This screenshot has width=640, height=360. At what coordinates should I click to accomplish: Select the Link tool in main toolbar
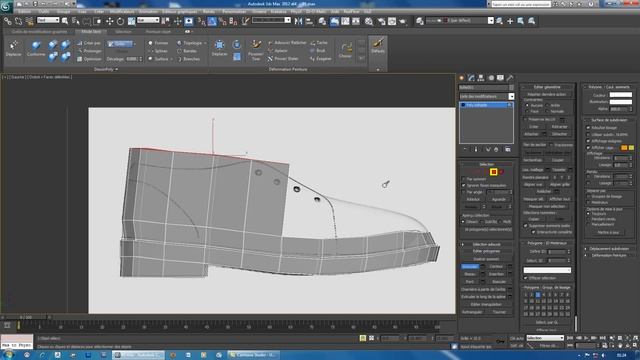point(7,21)
